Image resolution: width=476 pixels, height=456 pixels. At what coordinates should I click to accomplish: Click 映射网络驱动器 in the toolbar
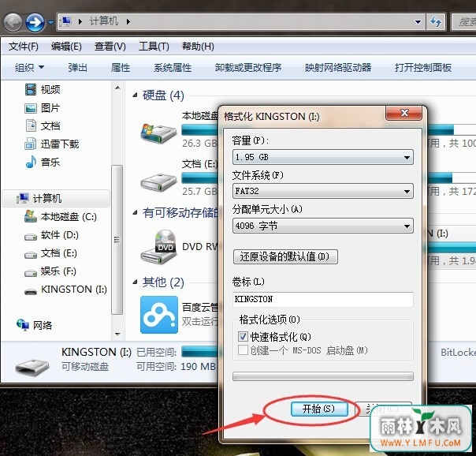click(x=338, y=67)
